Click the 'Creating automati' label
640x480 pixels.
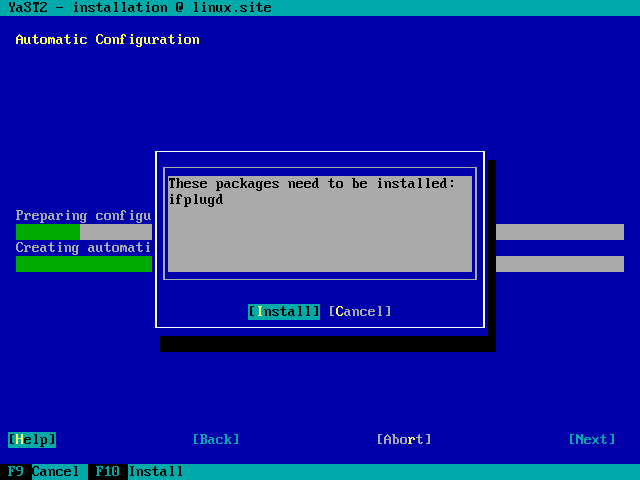(83, 248)
